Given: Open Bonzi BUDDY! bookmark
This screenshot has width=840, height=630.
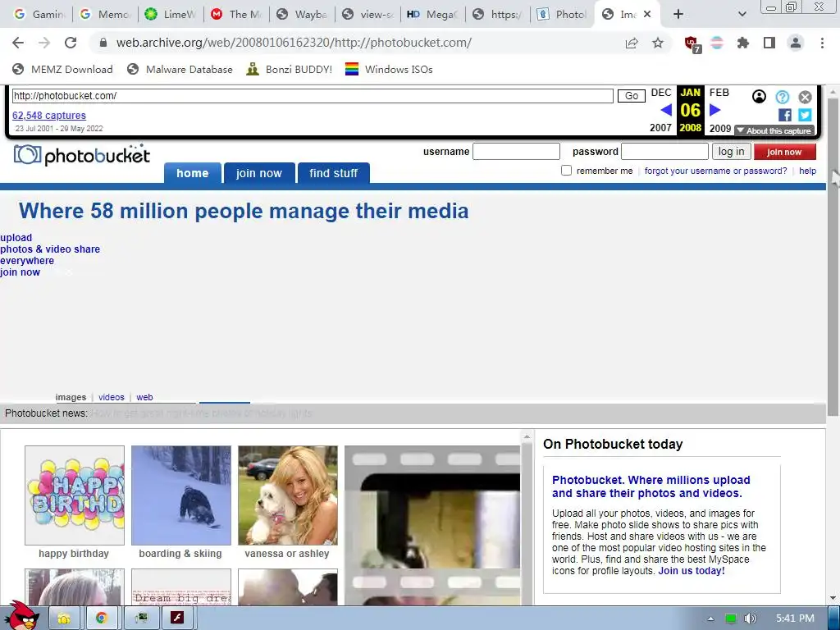Looking at the screenshot, I should pyautogui.click(x=290, y=69).
